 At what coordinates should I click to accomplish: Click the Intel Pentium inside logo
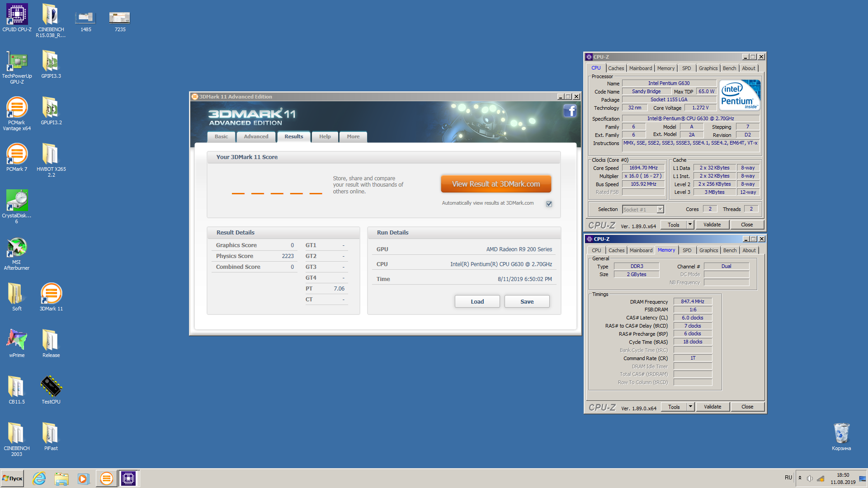pos(740,95)
